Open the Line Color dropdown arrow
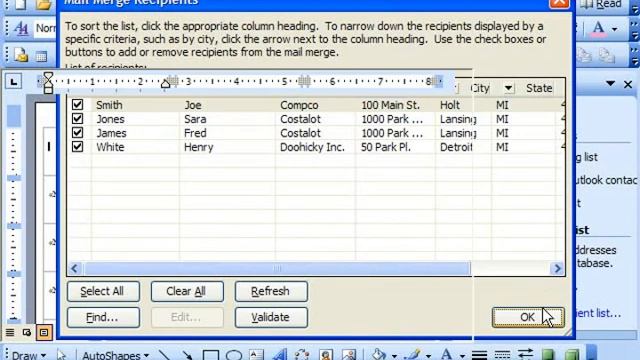 [x=428, y=356]
